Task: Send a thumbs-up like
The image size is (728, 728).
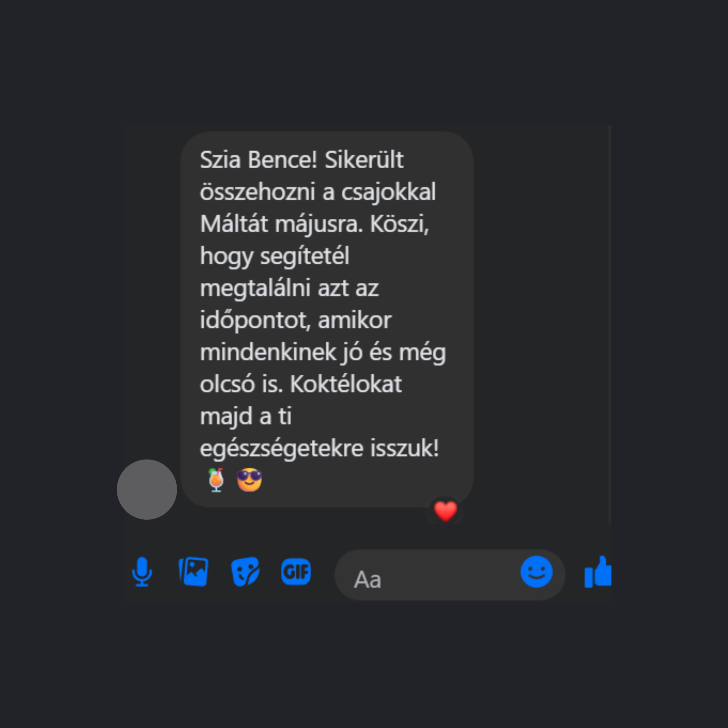Action: (598, 572)
